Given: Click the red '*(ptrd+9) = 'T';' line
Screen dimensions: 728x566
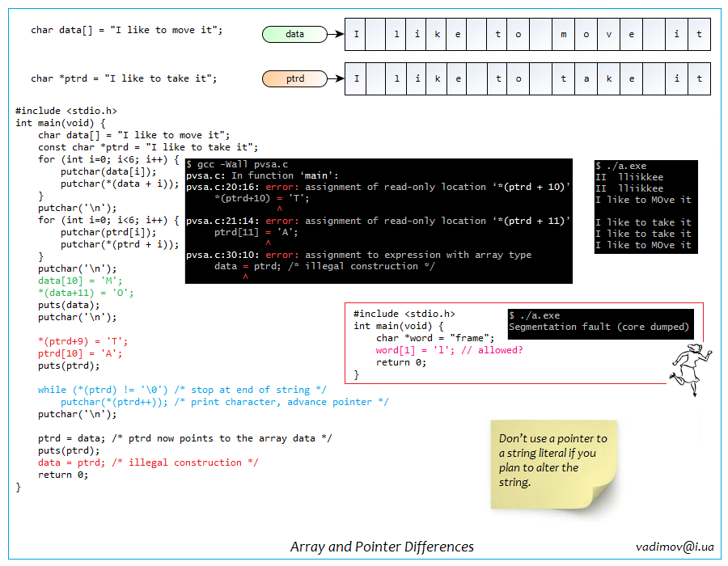Looking at the screenshot, I should 83,341.
